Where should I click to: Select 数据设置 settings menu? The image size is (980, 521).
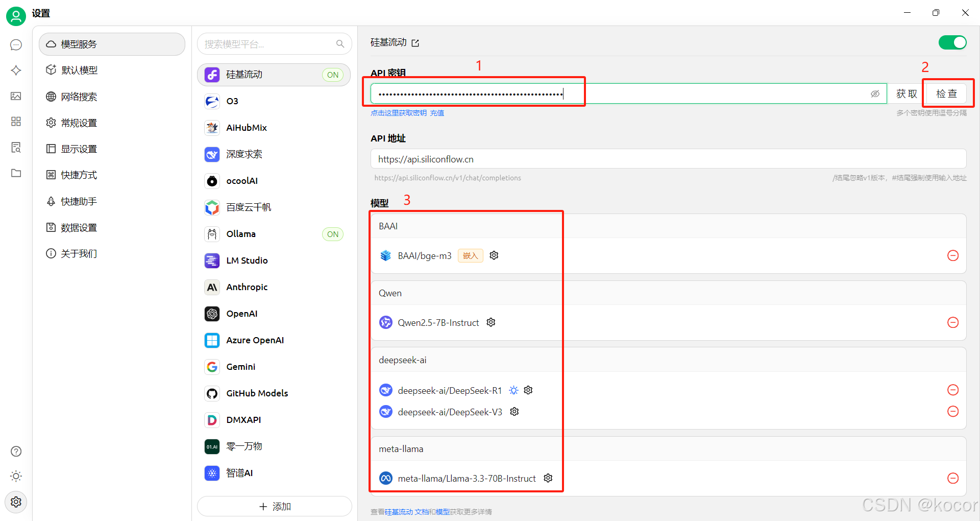(112, 227)
